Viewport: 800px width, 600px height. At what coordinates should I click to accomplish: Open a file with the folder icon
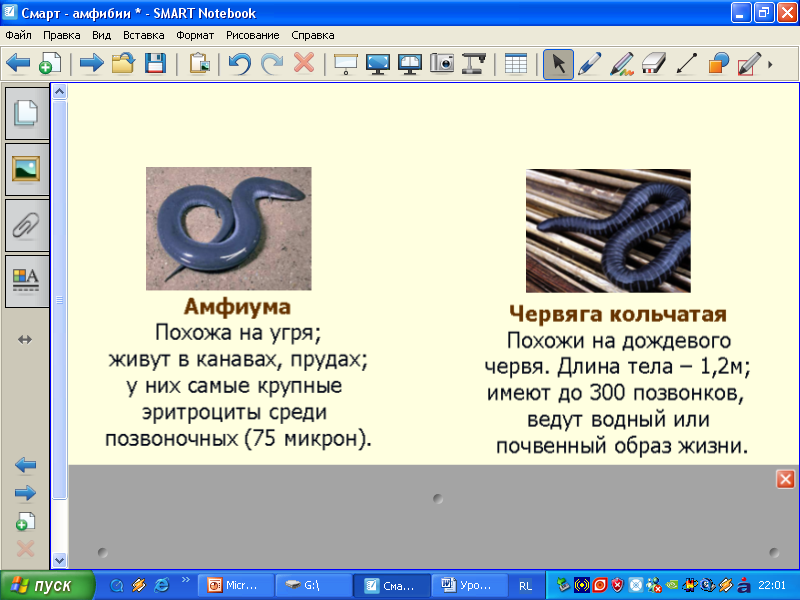pos(123,64)
